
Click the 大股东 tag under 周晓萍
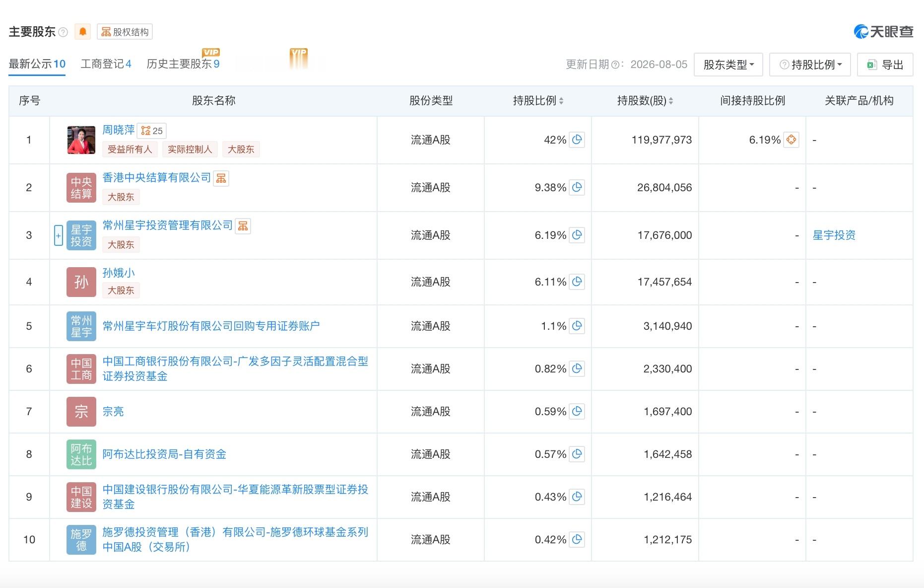[x=241, y=149]
